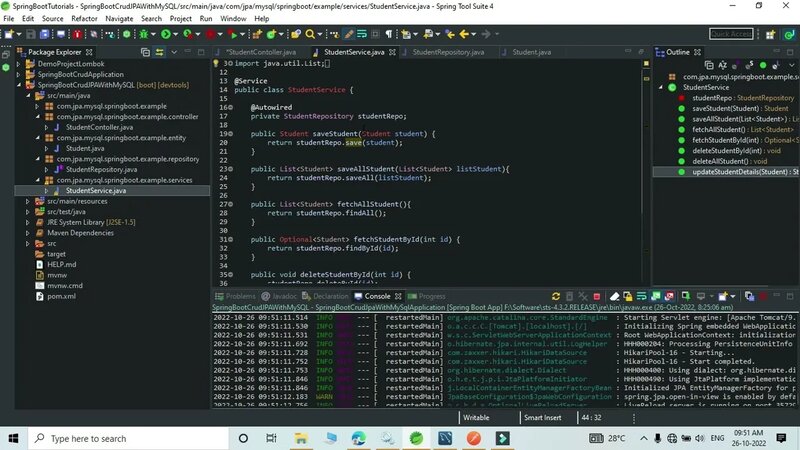This screenshot has height=450, width=800.
Task: Open Run dropdown arrow next to play
Action: tap(176, 34)
